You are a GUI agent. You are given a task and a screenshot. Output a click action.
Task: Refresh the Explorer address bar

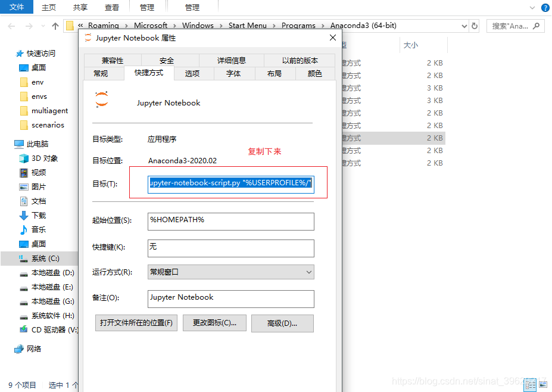tap(475, 26)
